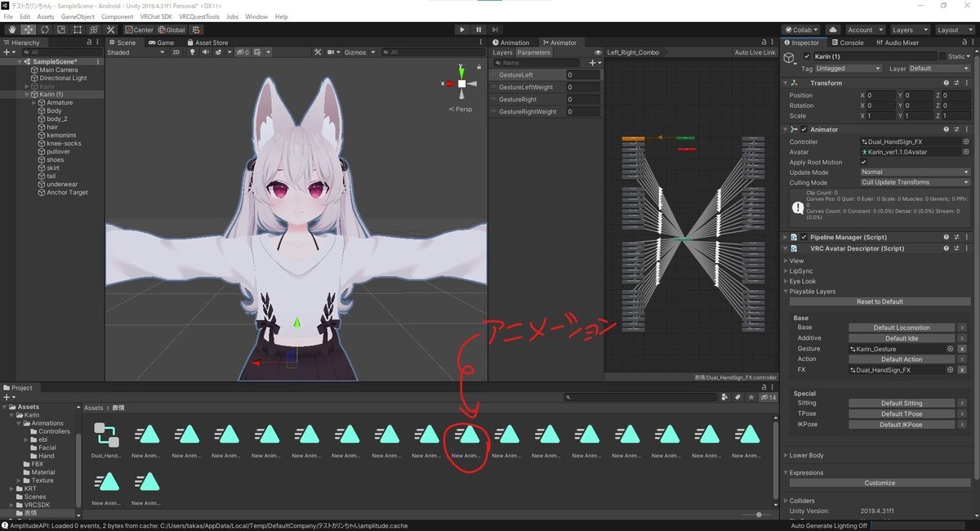Click the Default Sitting button
Screen dimensions: 980x531
click(x=902, y=403)
